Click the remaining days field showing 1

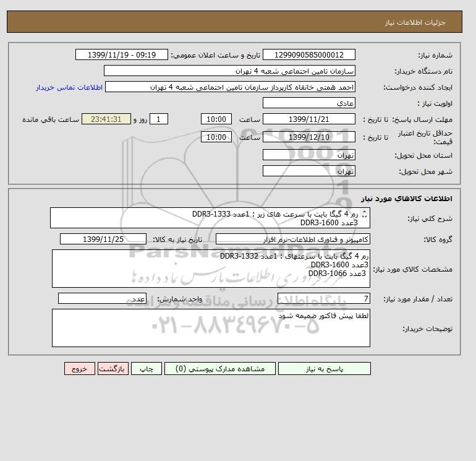(x=158, y=119)
